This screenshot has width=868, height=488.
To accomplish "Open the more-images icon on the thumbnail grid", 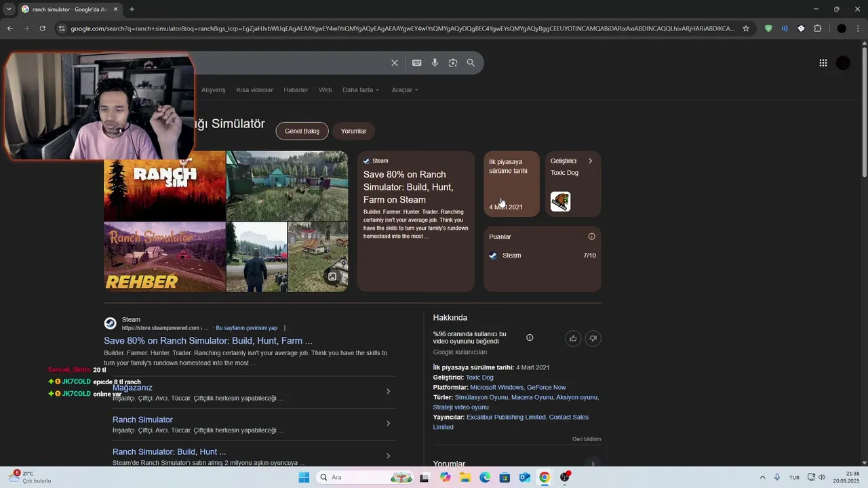I will [332, 277].
